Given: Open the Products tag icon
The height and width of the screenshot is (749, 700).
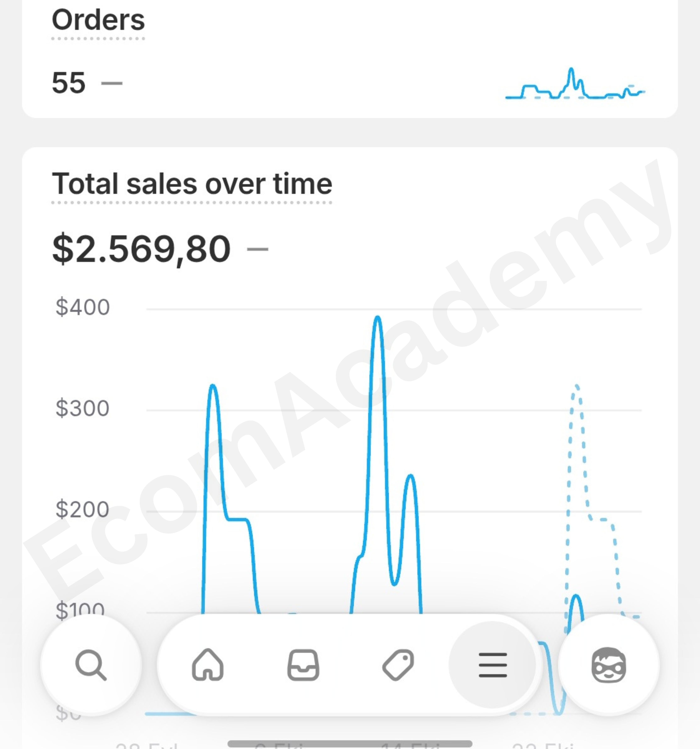Looking at the screenshot, I should coord(398,665).
